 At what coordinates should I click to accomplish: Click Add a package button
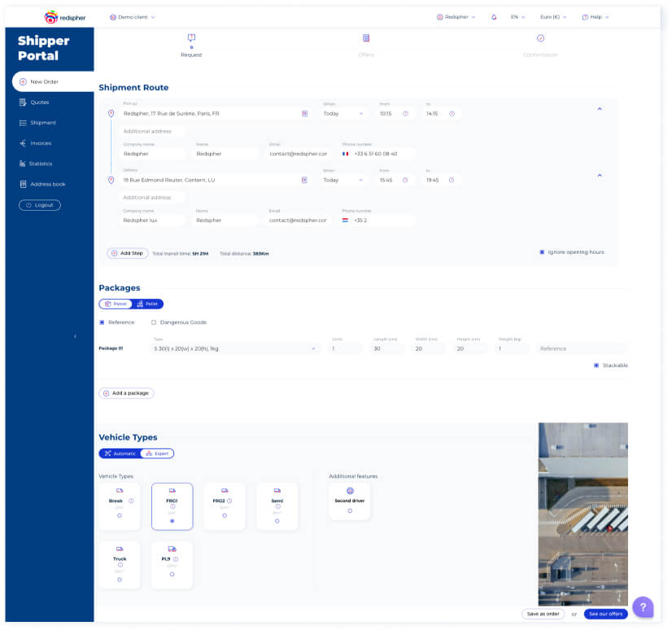click(126, 393)
